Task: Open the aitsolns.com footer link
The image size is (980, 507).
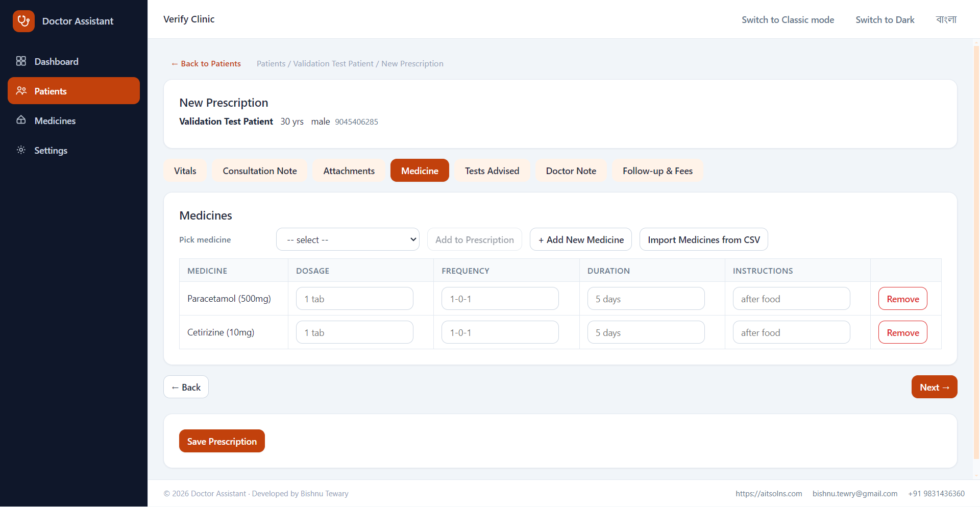Action: tap(769, 494)
